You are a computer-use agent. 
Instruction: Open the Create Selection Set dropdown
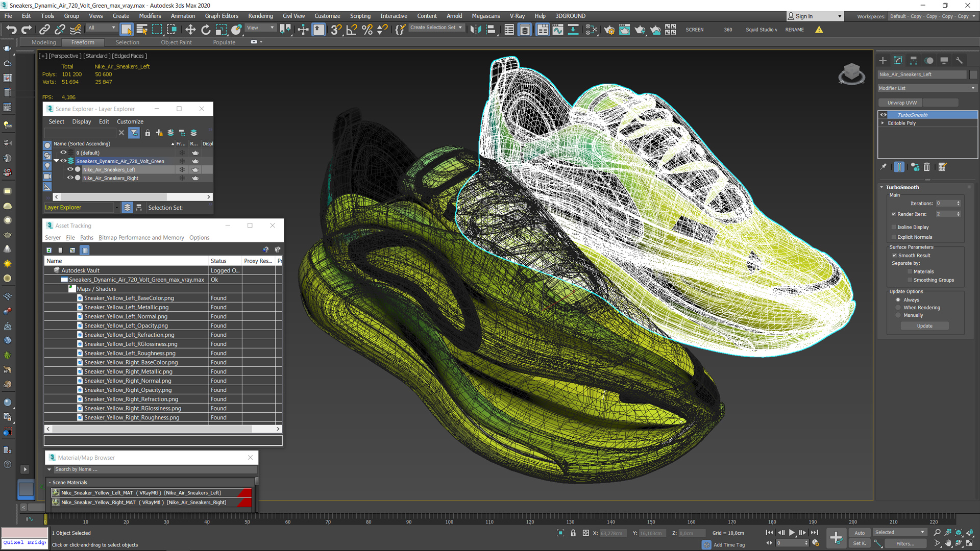(x=436, y=28)
